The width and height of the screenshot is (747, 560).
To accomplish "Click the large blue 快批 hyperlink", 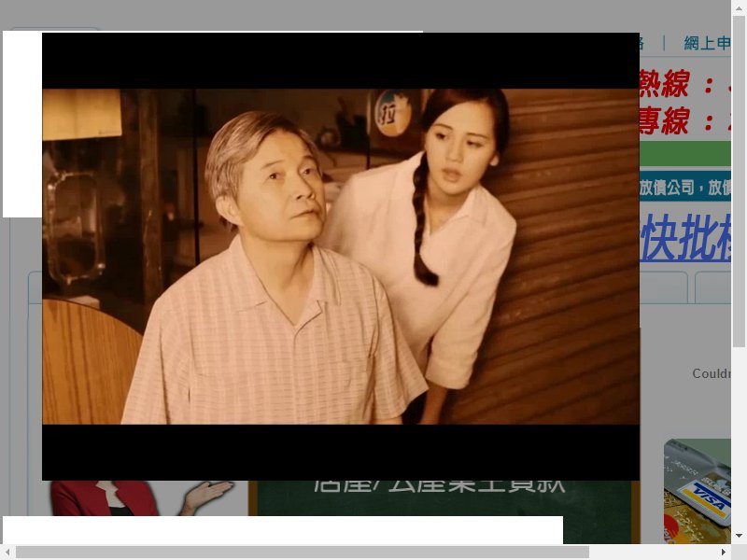I will click(x=685, y=237).
